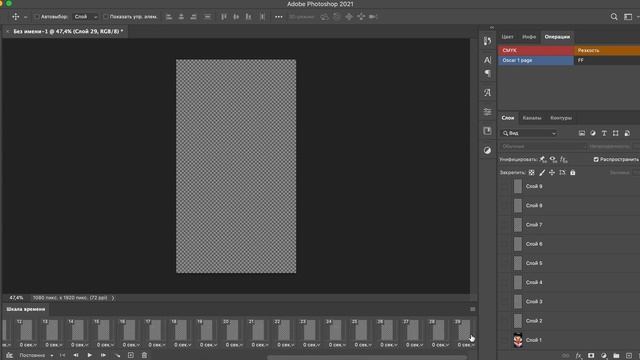Lock layer position icon
This screenshot has width=640, height=360.
[552, 173]
